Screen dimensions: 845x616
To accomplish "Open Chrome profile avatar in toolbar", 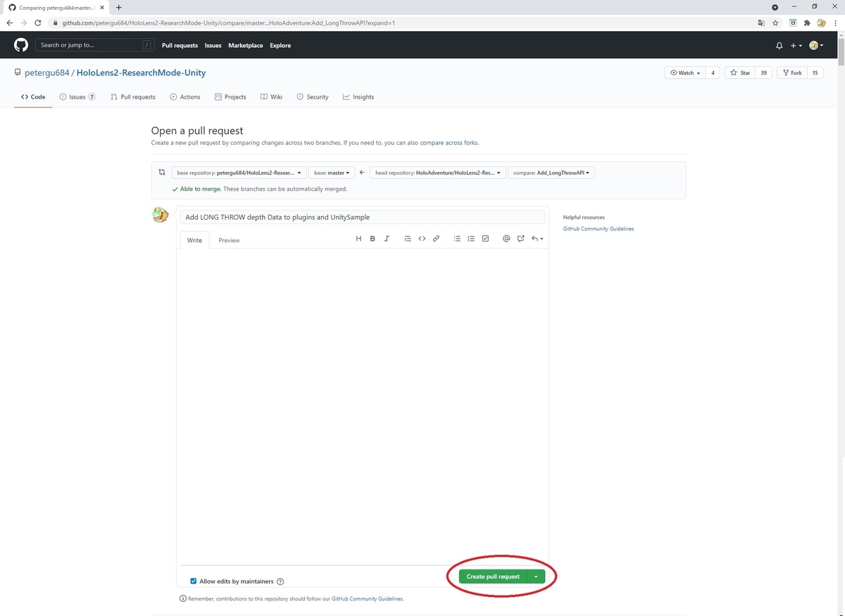I will tap(821, 23).
